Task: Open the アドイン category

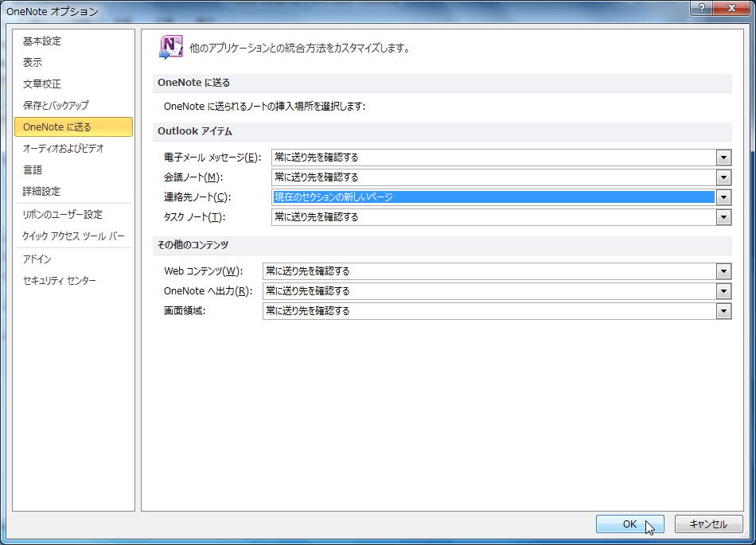Action: (73, 259)
